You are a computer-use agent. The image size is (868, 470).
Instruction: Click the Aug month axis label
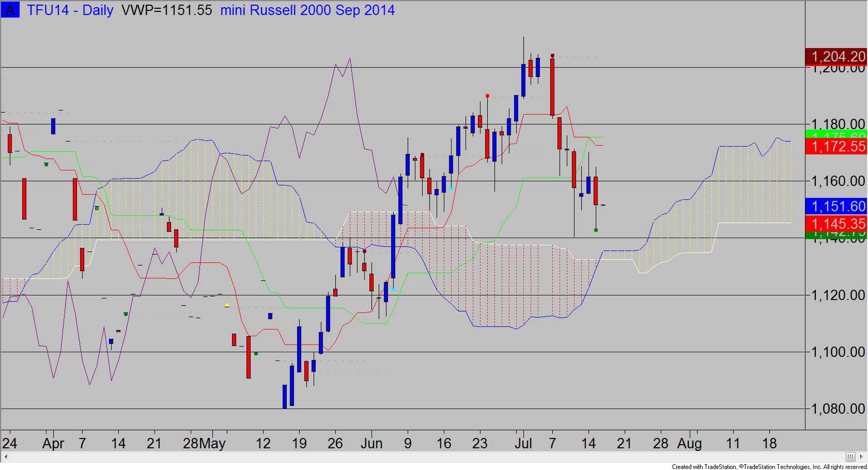(690, 444)
